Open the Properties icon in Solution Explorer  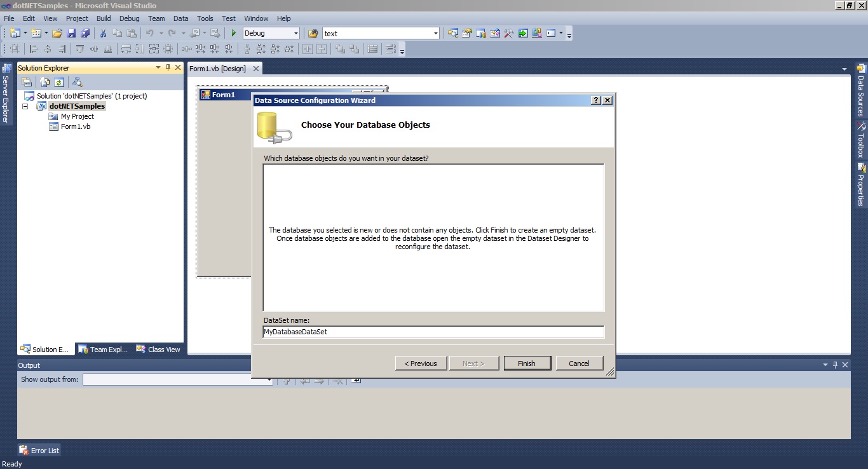[x=27, y=81]
